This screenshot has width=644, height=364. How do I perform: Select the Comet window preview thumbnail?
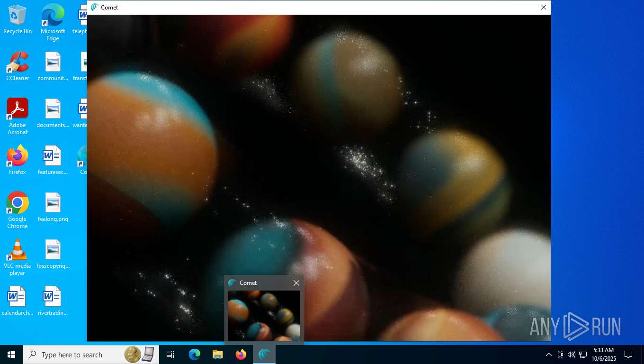tap(264, 316)
